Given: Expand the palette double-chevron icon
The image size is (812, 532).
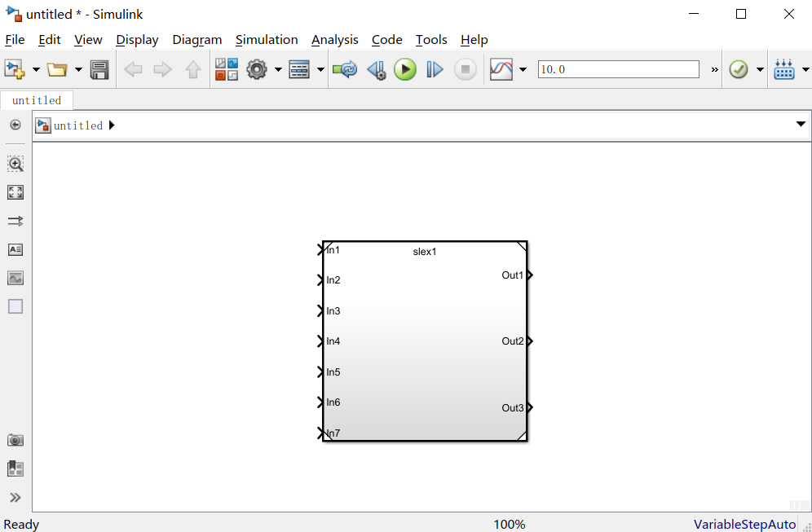Looking at the screenshot, I should (15, 498).
